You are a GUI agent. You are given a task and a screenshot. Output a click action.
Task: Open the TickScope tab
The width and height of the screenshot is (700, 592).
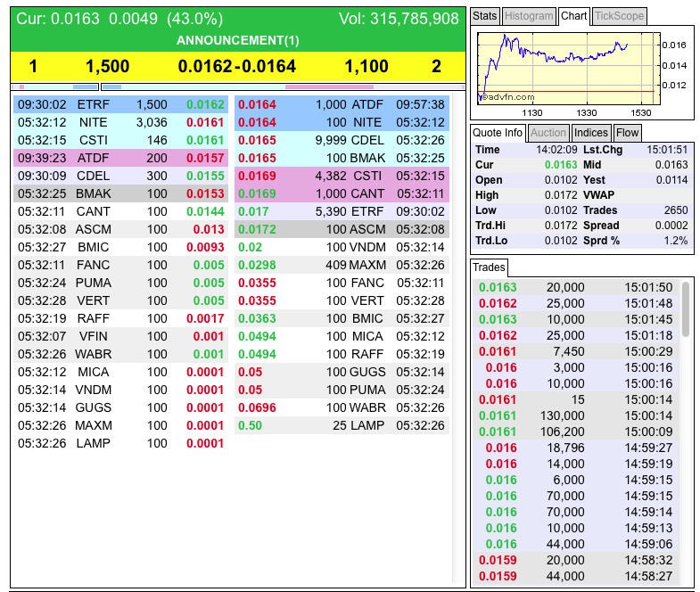[x=618, y=16]
